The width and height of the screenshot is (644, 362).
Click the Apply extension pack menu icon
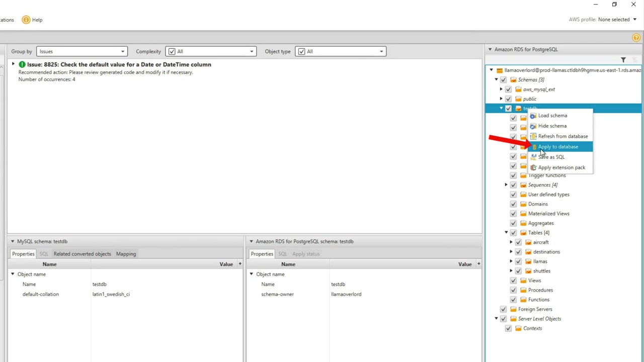[x=533, y=167]
